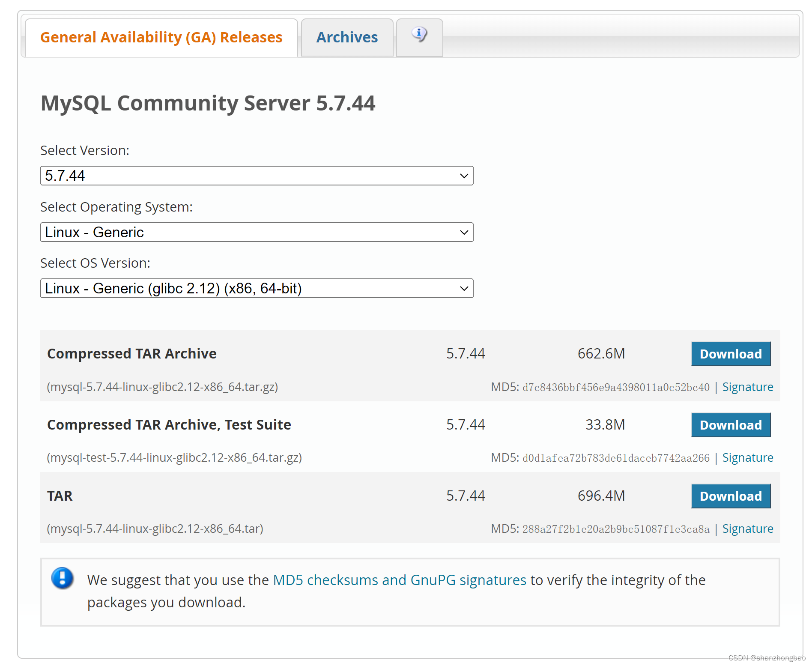Download the Compressed TAR Archive, Test Suite

730,425
